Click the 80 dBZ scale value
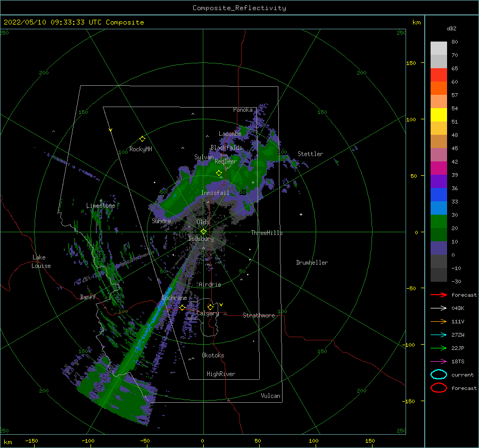Screen dimensions: 479x448 point(455,42)
